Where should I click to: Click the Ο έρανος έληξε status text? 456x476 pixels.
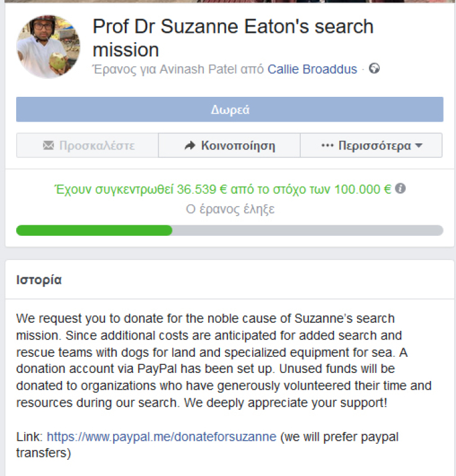point(230,209)
